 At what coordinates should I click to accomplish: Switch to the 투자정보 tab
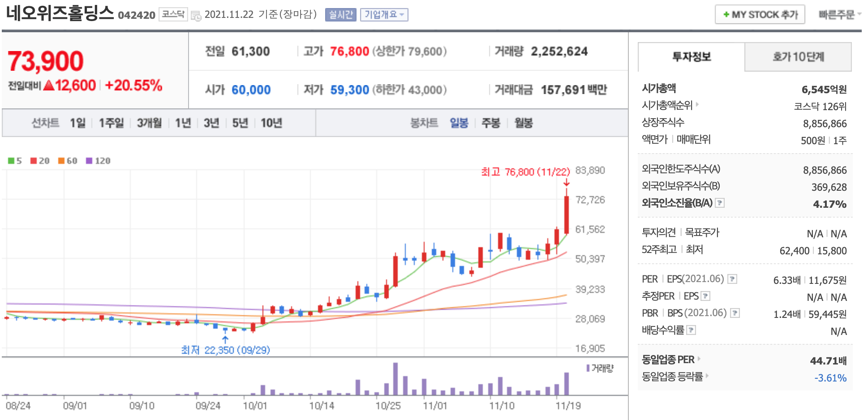pyautogui.click(x=691, y=57)
